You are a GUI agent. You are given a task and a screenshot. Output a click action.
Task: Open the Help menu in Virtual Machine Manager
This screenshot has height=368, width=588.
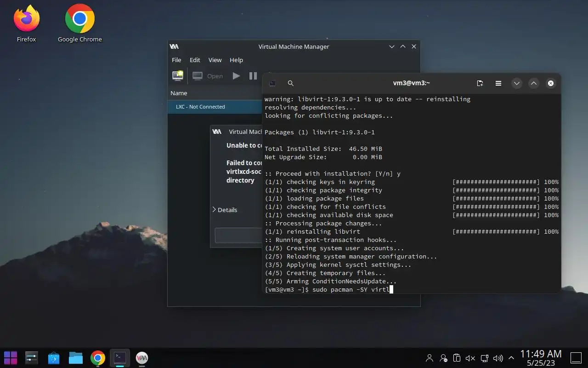coord(236,60)
